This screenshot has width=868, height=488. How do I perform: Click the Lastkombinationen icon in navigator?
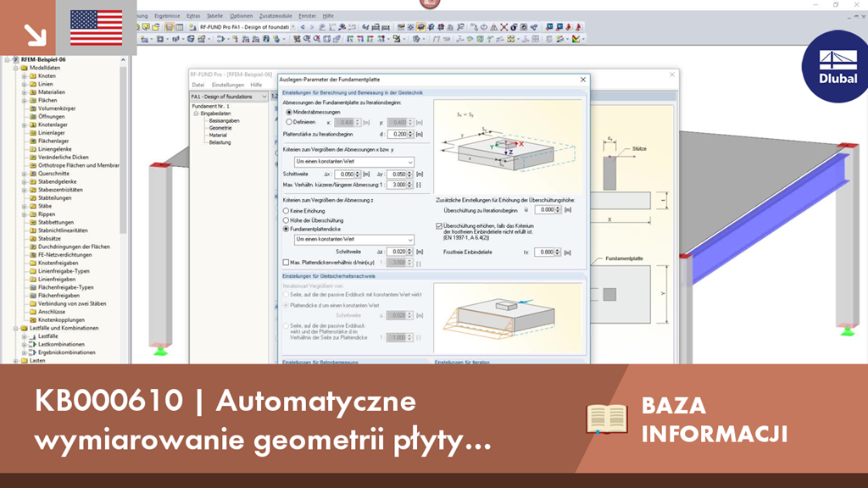pos(33,344)
